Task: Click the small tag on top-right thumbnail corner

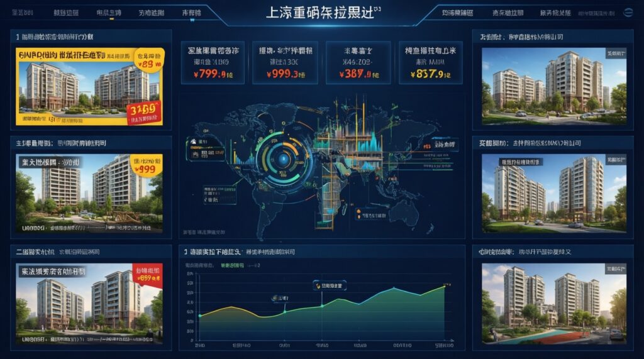Action: tap(615, 54)
